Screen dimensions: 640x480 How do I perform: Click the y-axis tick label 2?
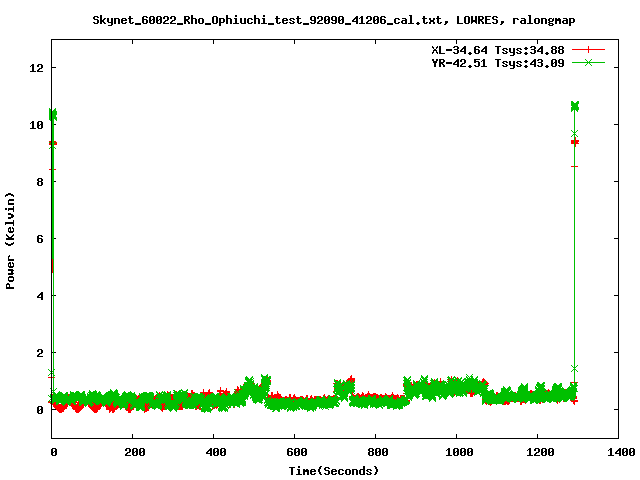click(x=40, y=353)
